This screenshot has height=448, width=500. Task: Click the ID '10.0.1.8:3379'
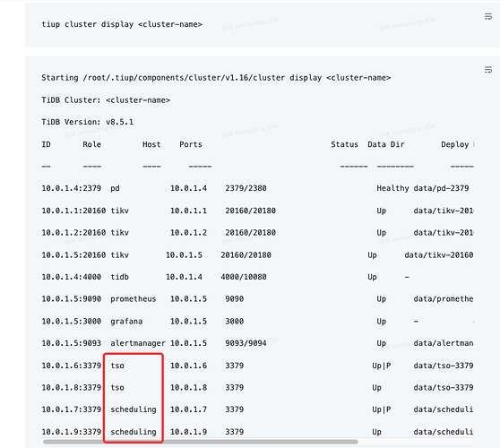pos(72,388)
